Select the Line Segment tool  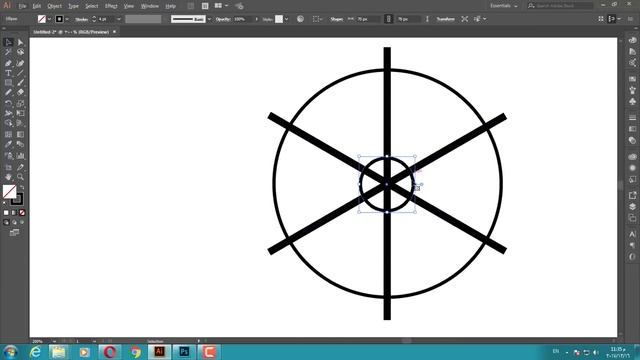click(20, 73)
